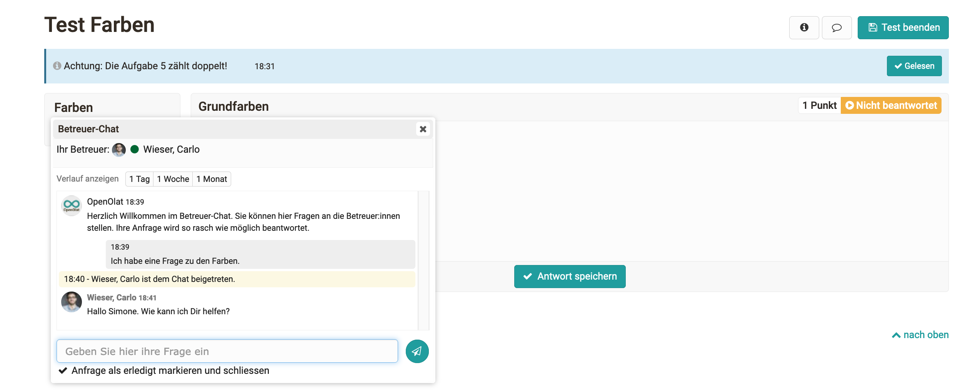Viewport: 980px width, 390px height.
Task: Click the green online status dot
Action: tap(135, 150)
